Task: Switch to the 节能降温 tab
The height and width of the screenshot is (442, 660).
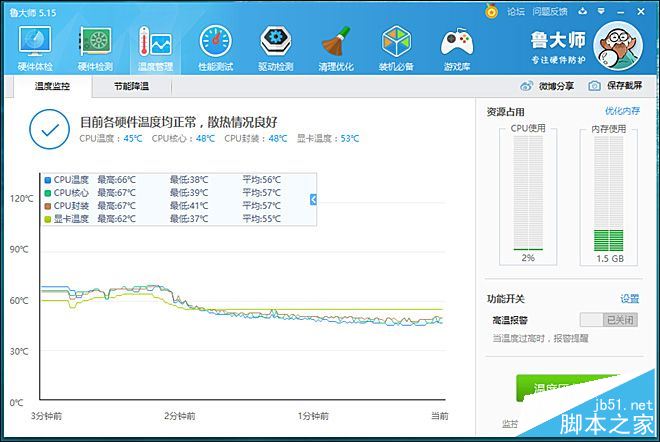Action: coord(131,86)
